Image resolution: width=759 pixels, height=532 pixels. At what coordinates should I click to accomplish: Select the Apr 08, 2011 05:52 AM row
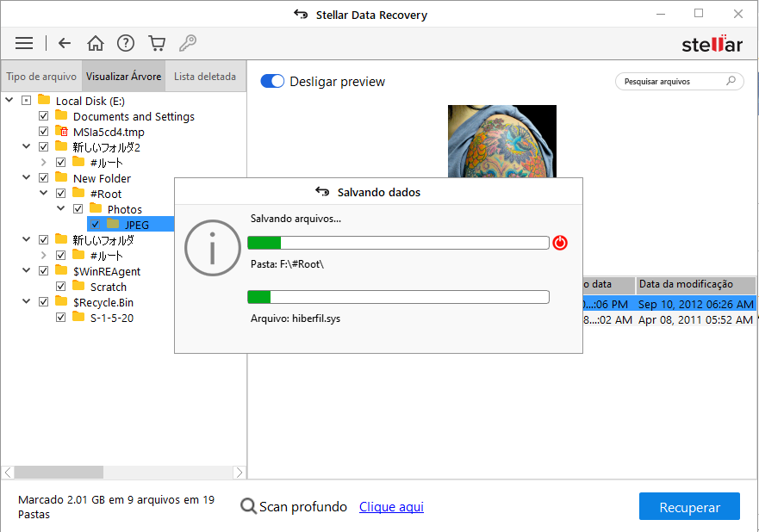[669, 319]
